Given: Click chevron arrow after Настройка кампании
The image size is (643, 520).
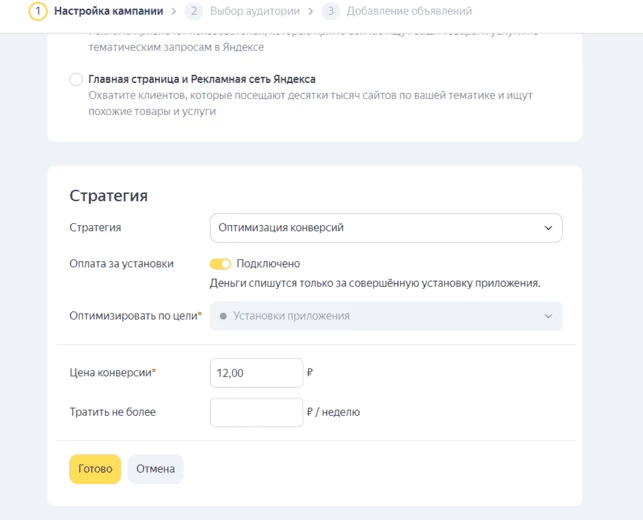Looking at the screenshot, I should (174, 11).
